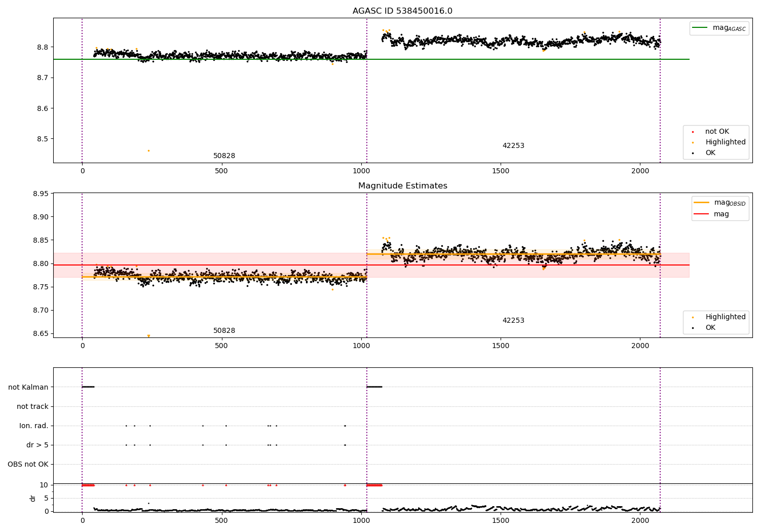
Task: Click the obsid label 50828 in the middle plot
Action: pos(224,331)
